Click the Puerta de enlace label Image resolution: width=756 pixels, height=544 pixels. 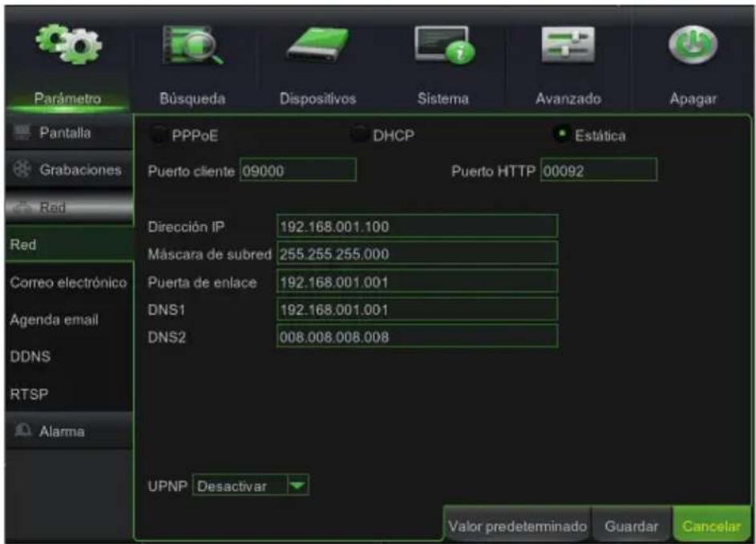(202, 282)
